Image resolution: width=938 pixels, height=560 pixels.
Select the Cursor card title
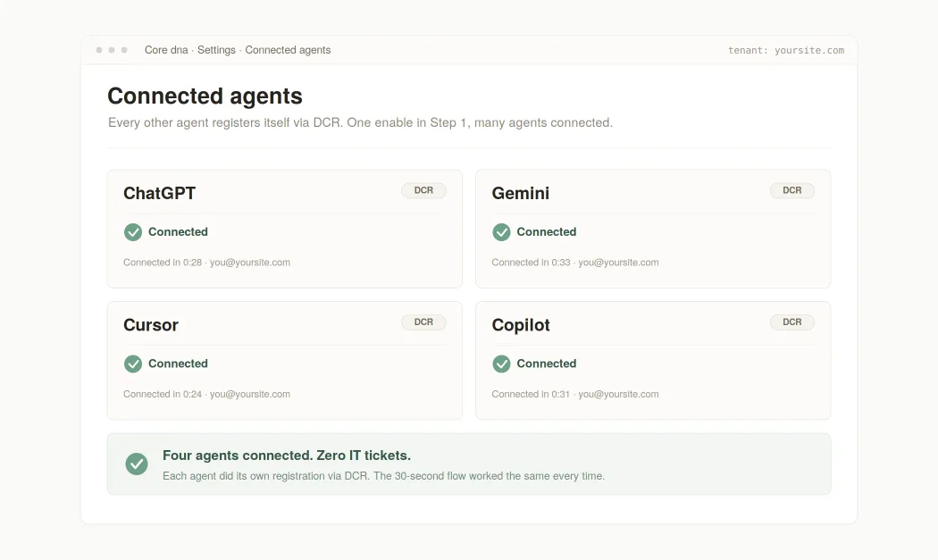pos(151,325)
